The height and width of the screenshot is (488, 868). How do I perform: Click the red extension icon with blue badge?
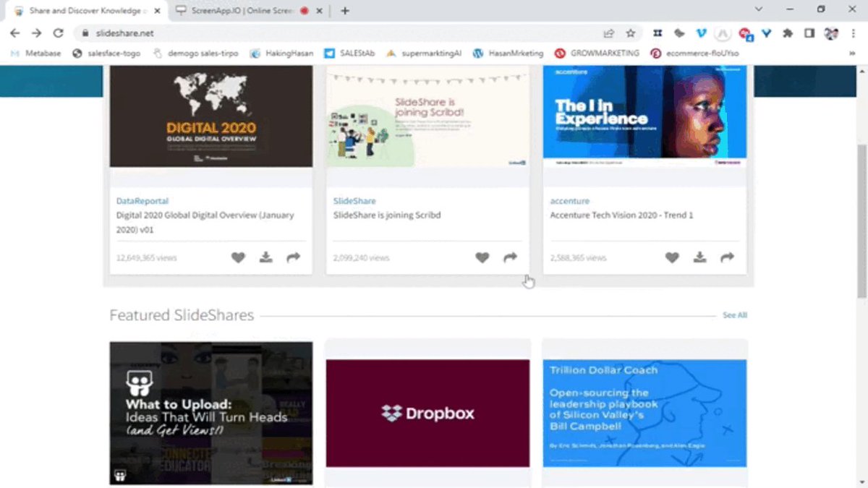coord(745,33)
